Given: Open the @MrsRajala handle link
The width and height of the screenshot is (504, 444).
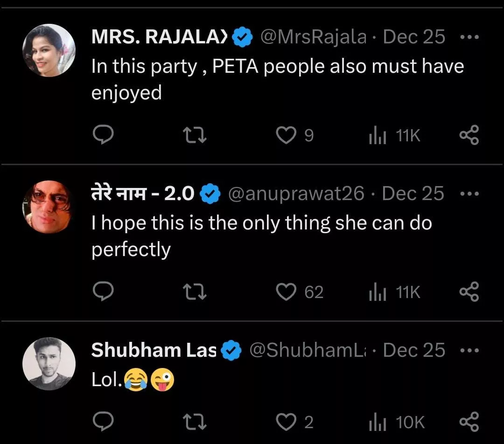Looking at the screenshot, I should pyautogui.click(x=313, y=37).
